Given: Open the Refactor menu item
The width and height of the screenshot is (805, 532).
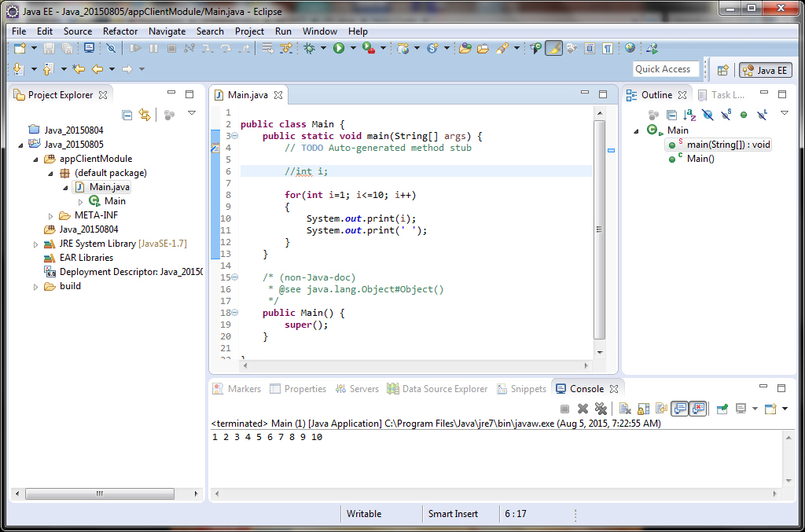Looking at the screenshot, I should point(119,31).
